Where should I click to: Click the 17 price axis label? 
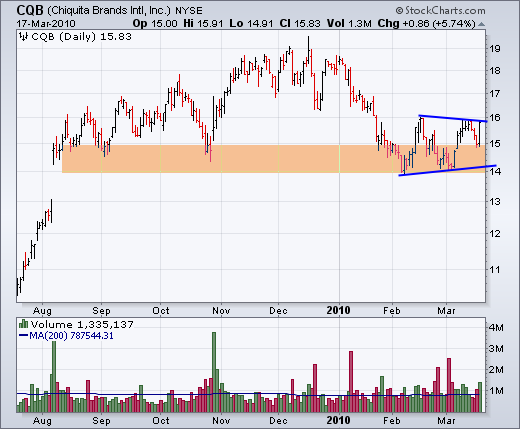[x=495, y=93]
